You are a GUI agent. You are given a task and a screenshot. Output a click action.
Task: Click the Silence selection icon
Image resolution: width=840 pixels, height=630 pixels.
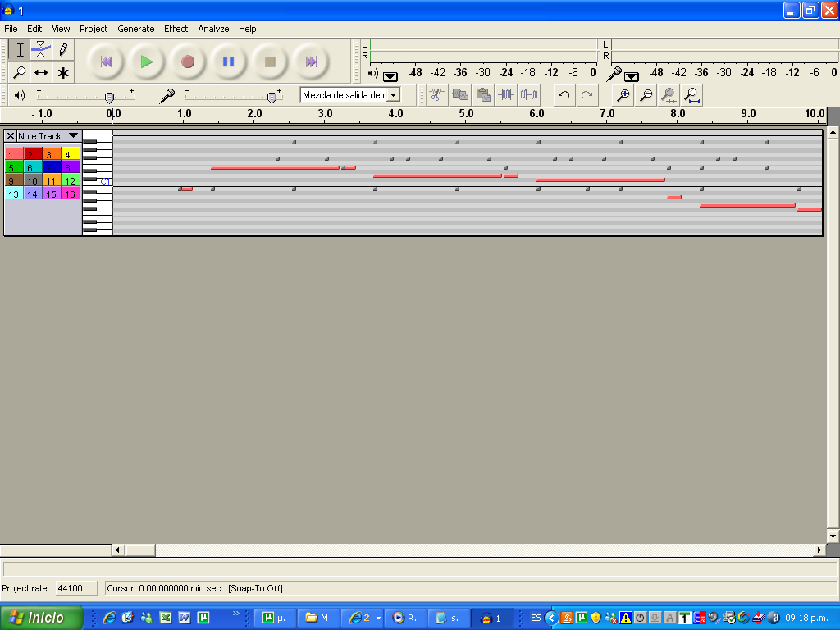click(x=529, y=95)
